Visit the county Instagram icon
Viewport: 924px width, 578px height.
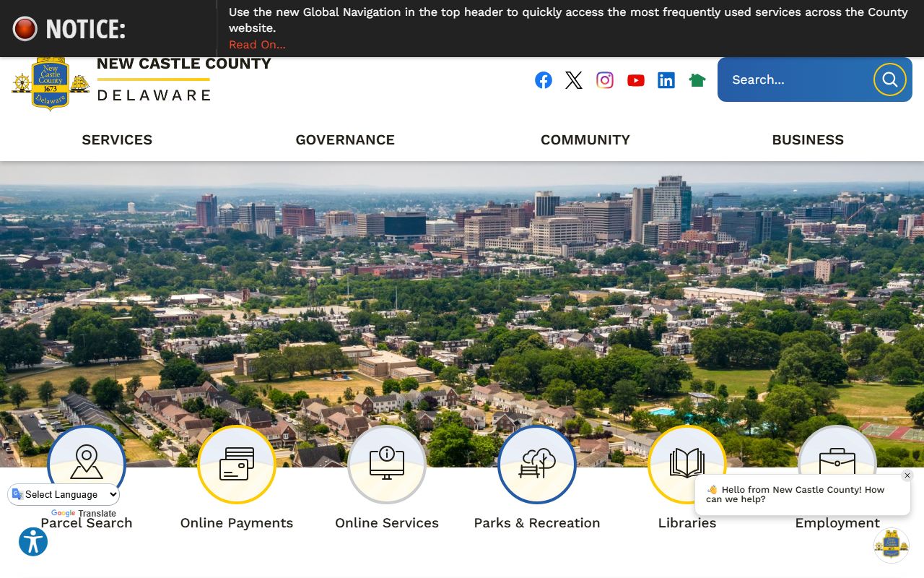pyautogui.click(x=605, y=80)
